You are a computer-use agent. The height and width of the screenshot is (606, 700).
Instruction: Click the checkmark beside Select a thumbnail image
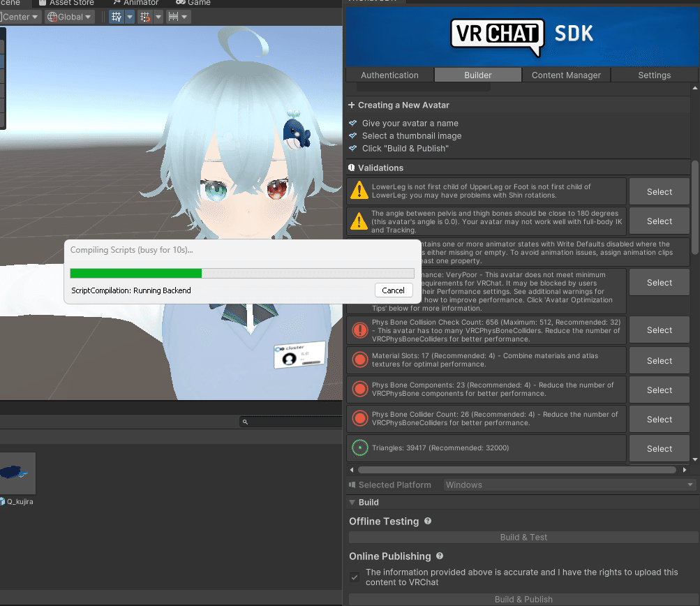point(352,135)
